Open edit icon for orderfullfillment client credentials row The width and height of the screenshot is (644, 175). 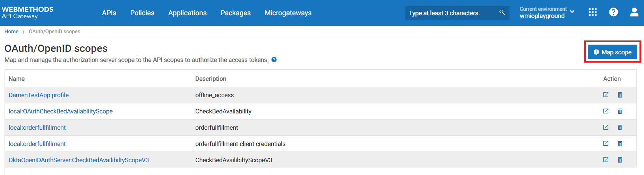click(x=606, y=144)
